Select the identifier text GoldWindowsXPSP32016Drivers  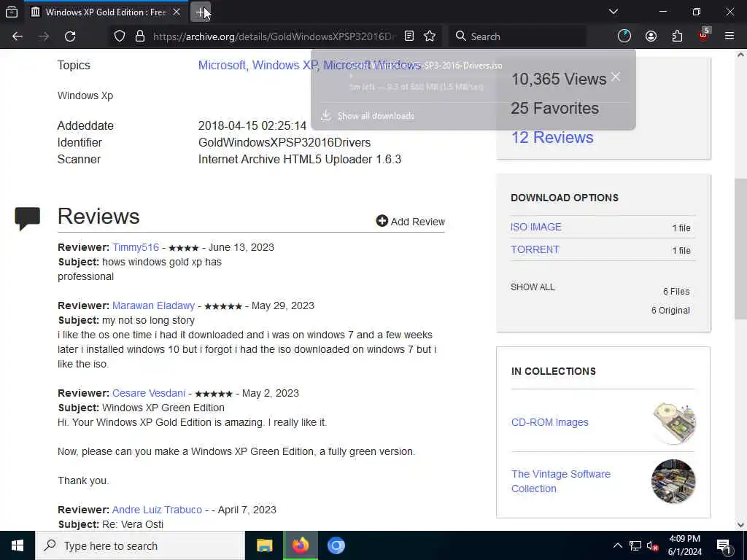pos(285,142)
